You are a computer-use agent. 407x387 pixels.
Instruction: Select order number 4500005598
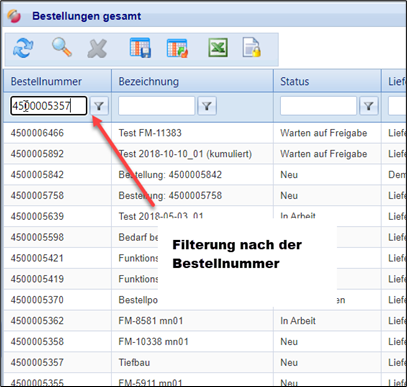click(x=37, y=237)
